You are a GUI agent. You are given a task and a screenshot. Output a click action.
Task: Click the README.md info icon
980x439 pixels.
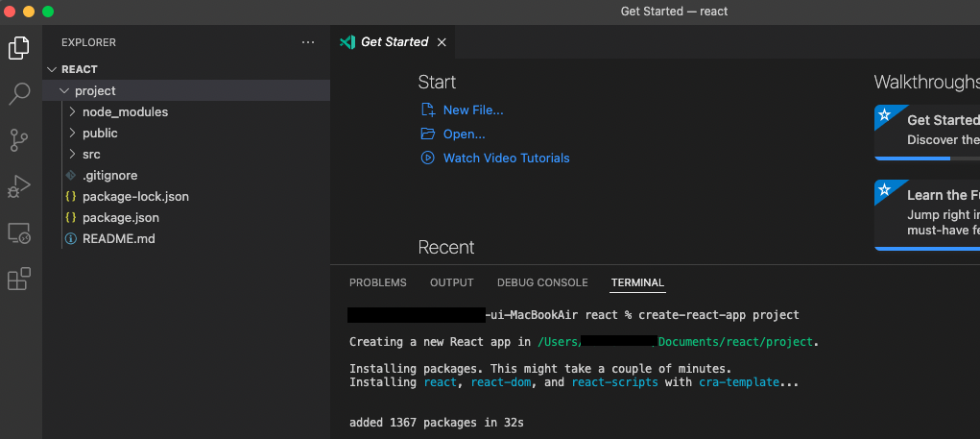point(71,239)
